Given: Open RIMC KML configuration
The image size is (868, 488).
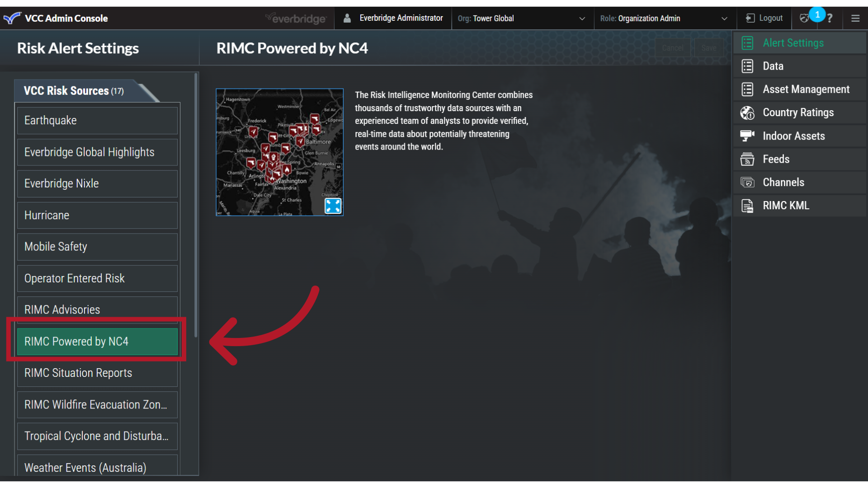Looking at the screenshot, I should tap(785, 205).
